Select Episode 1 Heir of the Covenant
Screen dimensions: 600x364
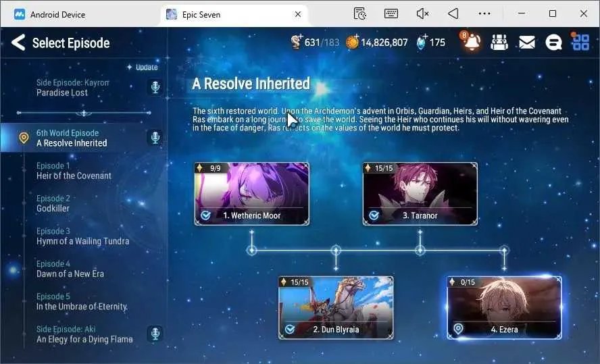(84, 171)
